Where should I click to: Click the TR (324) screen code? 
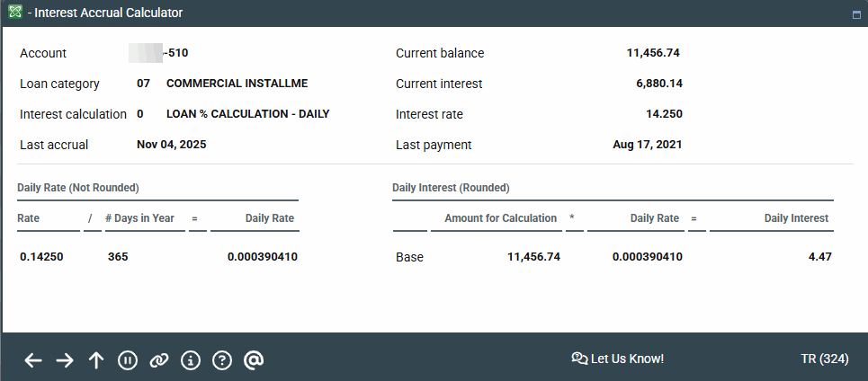tap(824, 359)
